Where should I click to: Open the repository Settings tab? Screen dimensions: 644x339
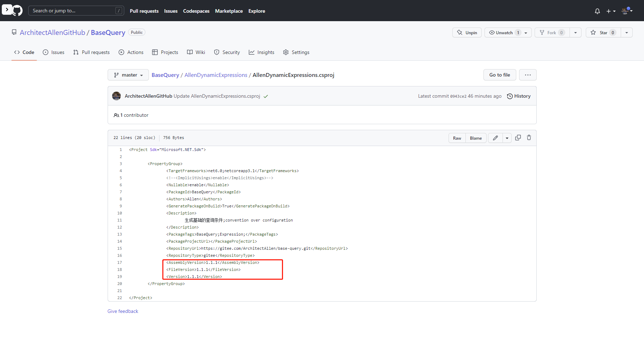click(296, 52)
